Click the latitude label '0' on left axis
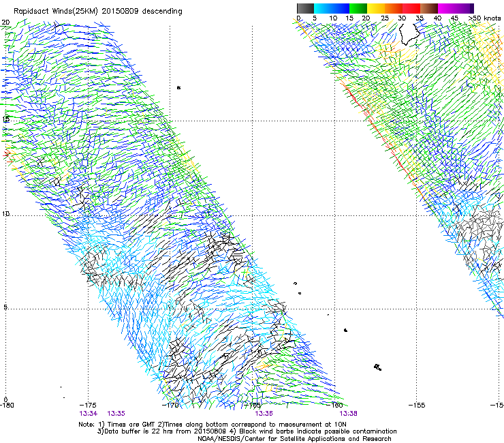Image resolution: width=504 pixels, height=443 pixels. click(5, 399)
